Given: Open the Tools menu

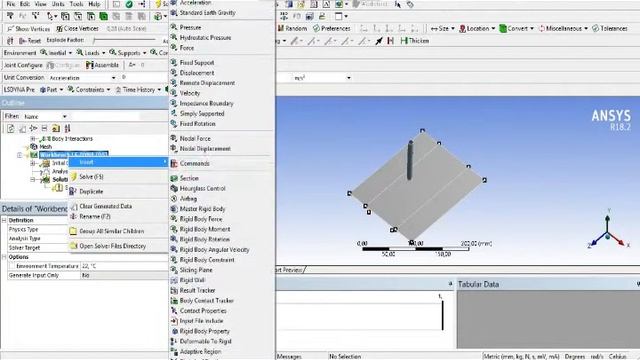Looking at the screenshot, I should (76, 4).
